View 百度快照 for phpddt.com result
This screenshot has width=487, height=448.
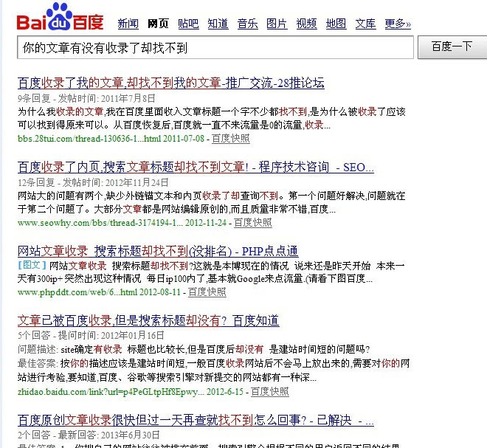[207, 292]
